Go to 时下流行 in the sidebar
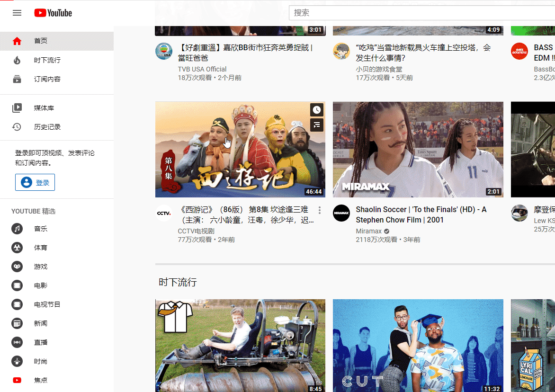Image resolution: width=555 pixels, height=392 pixels. (47, 60)
